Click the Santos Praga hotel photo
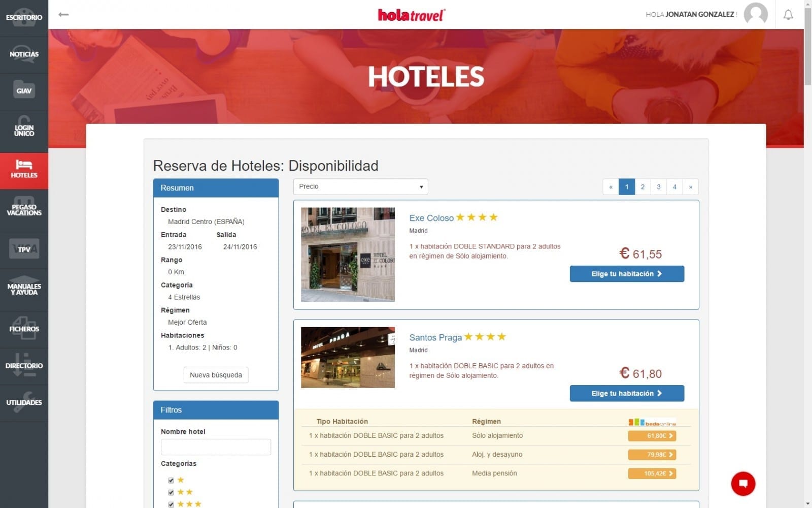 tap(348, 358)
